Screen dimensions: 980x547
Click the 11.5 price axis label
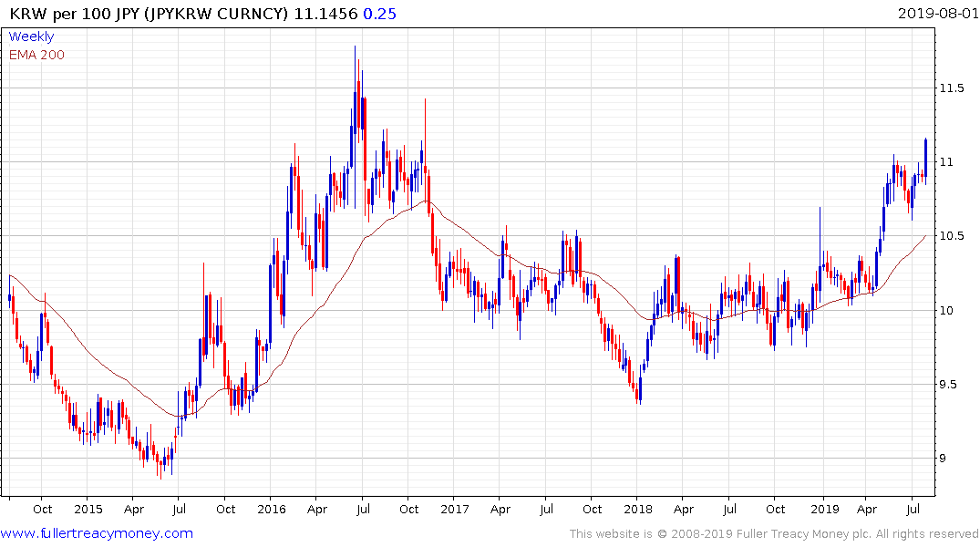coord(951,88)
